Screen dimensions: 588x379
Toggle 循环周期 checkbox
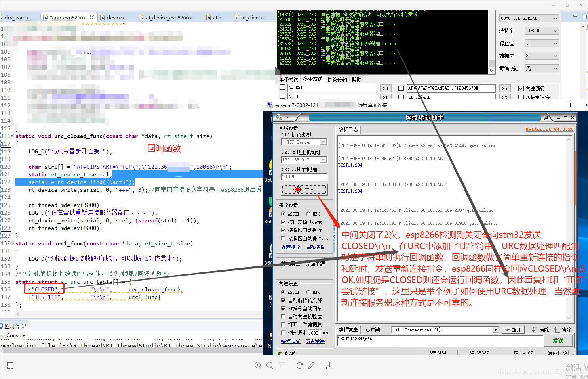283,333
